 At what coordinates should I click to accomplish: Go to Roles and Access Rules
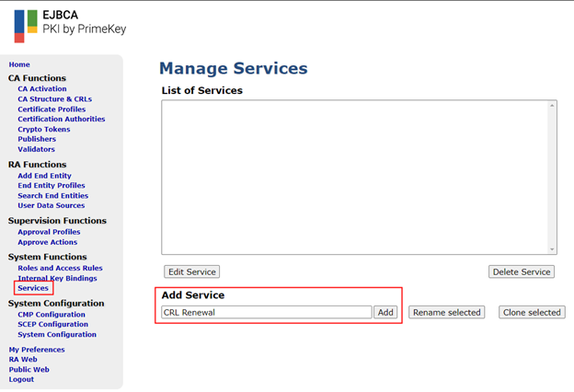[60, 268]
